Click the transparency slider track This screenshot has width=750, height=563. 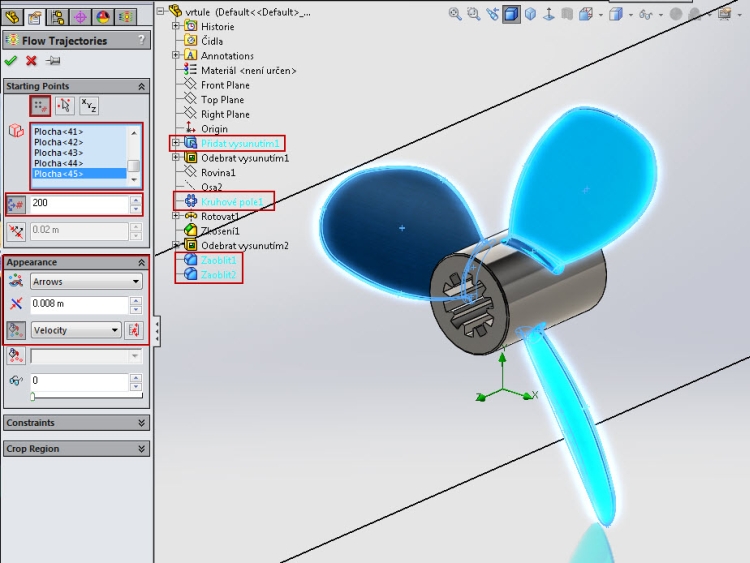(x=87, y=396)
